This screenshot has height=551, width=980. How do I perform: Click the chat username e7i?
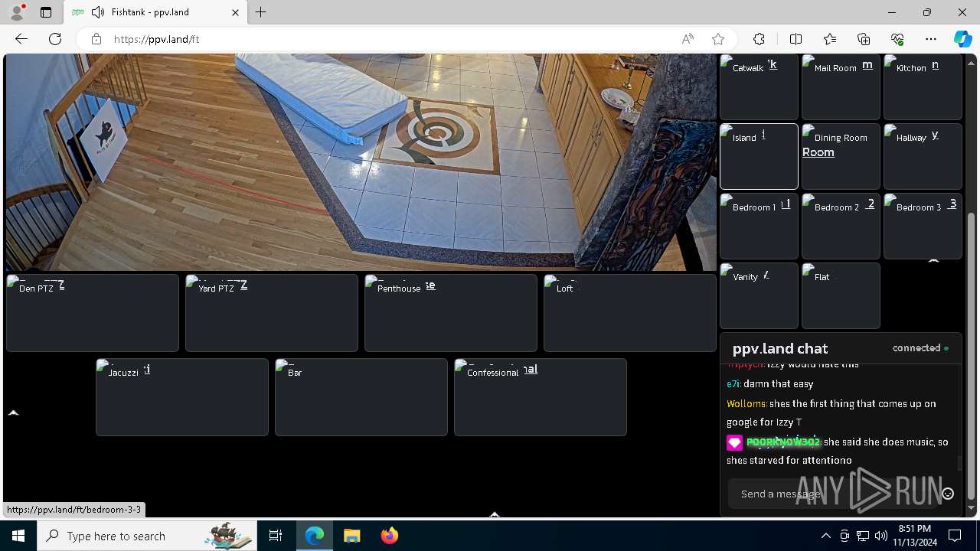pos(733,384)
